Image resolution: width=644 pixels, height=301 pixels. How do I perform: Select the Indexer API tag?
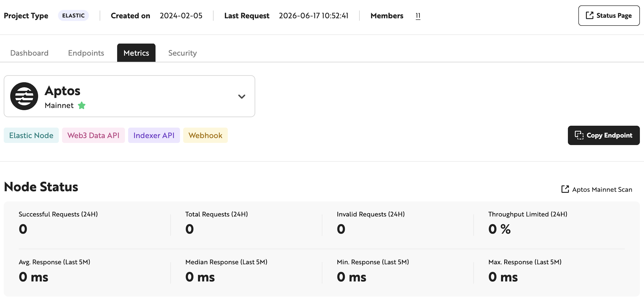[154, 135]
